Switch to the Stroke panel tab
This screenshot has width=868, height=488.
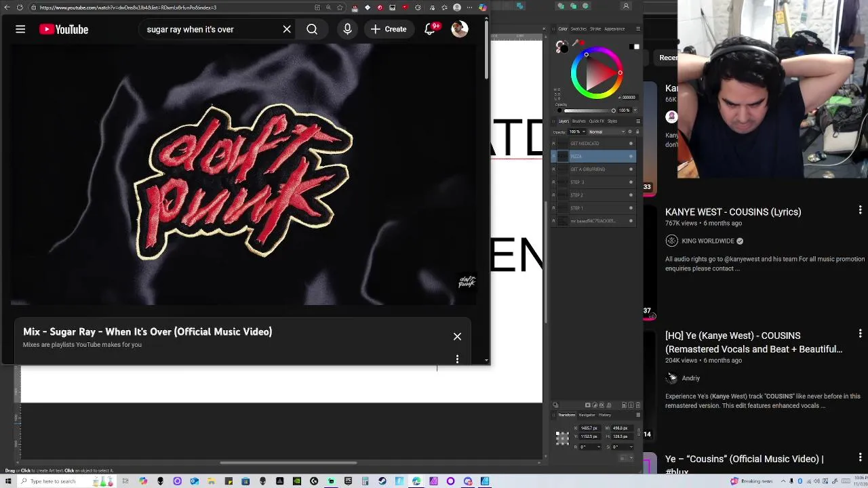595,29
